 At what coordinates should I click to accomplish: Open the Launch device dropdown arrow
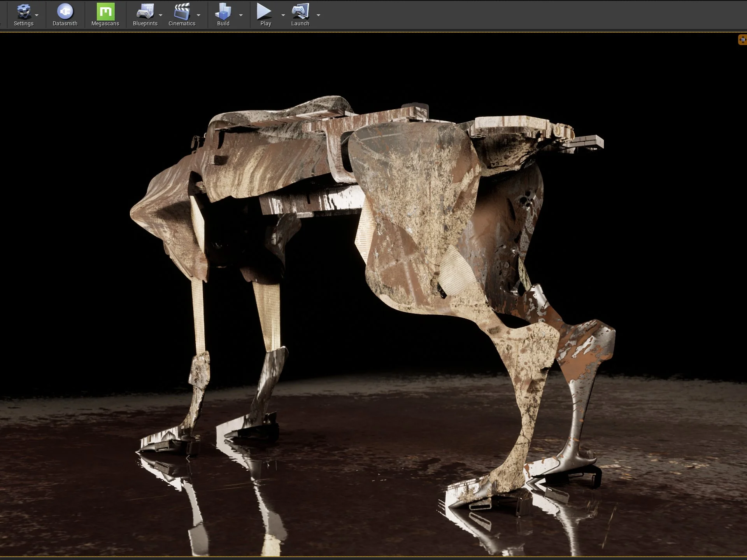point(319,15)
